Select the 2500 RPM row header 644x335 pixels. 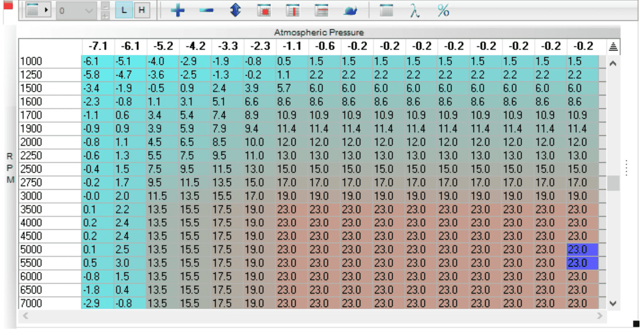pyautogui.click(x=50, y=169)
